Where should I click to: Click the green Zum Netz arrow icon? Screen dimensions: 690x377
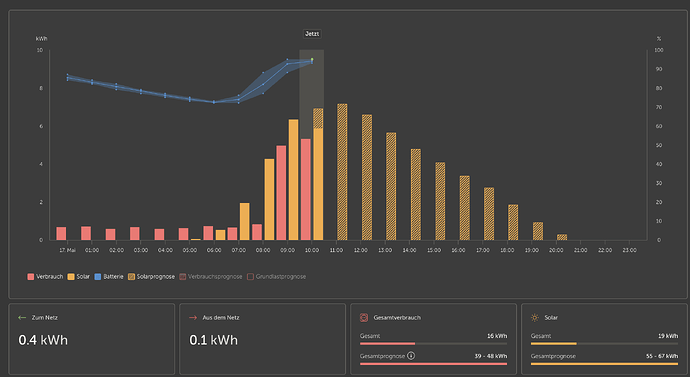(22, 317)
